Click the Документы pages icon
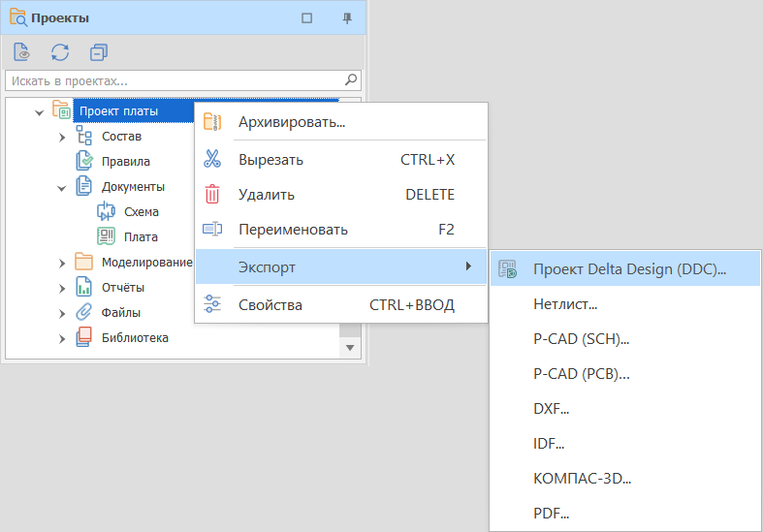 tap(83, 186)
